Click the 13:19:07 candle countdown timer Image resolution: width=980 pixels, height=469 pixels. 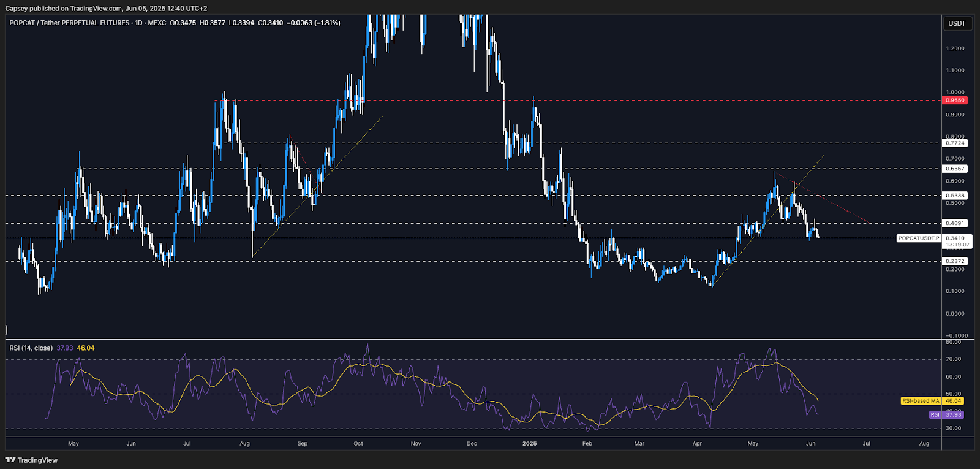(957, 245)
